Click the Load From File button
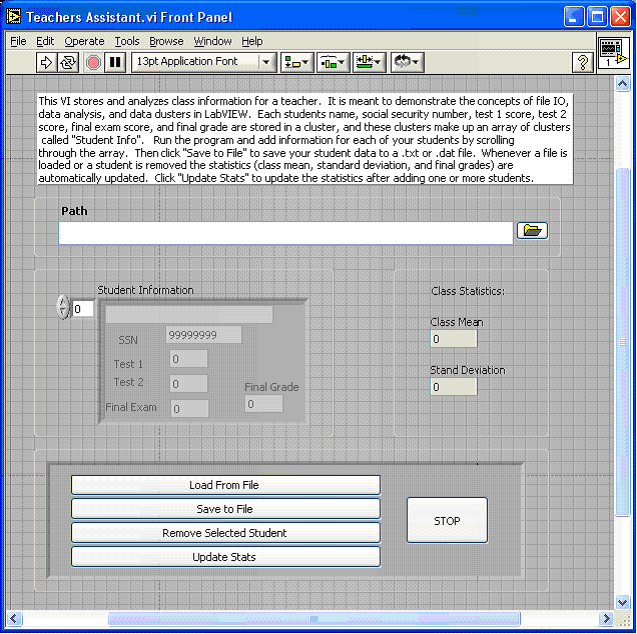 point(225,485)
